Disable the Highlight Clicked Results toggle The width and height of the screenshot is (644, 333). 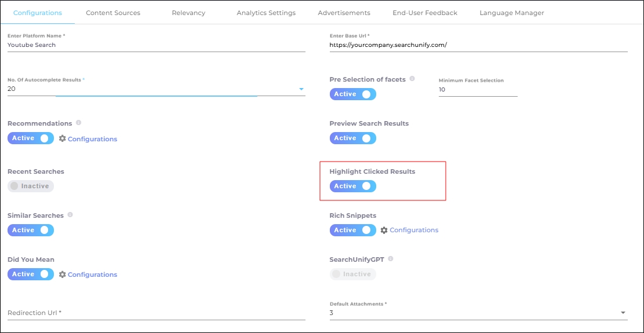(x=352, y=186)
